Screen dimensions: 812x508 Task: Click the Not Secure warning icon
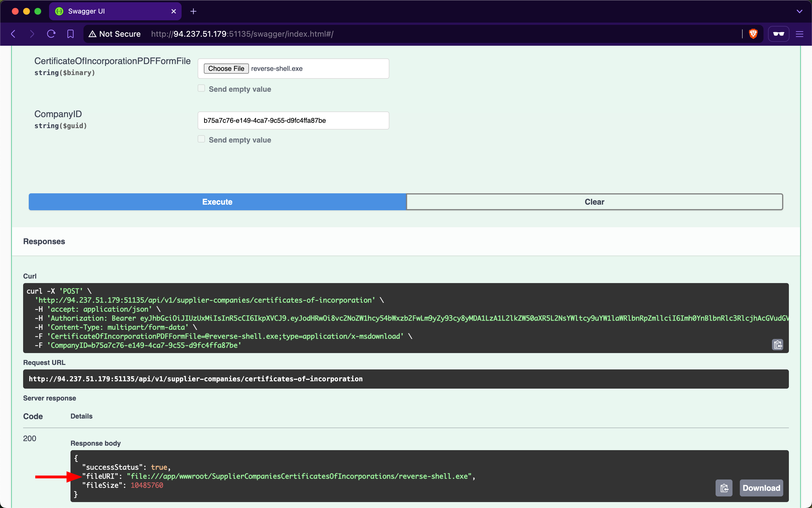click(x=92, y=34)
